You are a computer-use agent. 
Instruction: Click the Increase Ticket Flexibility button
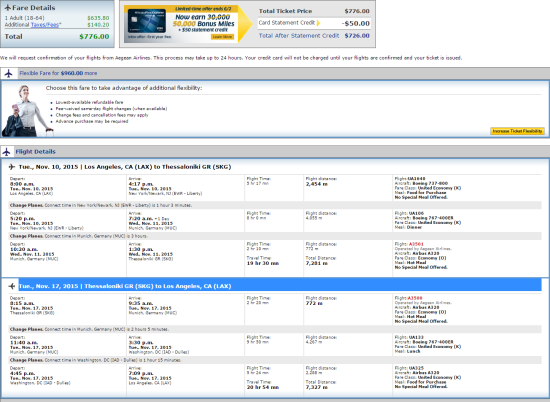tap(517, 131)
